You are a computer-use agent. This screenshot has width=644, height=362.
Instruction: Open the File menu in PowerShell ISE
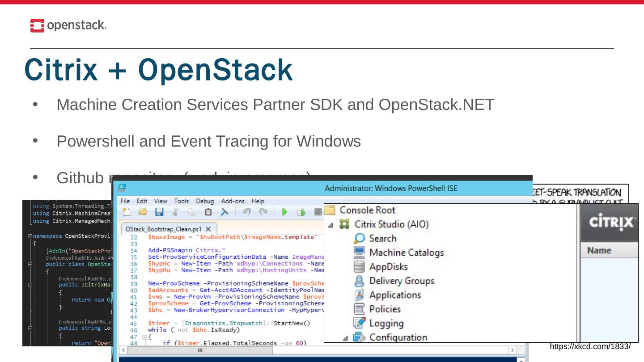125,201
